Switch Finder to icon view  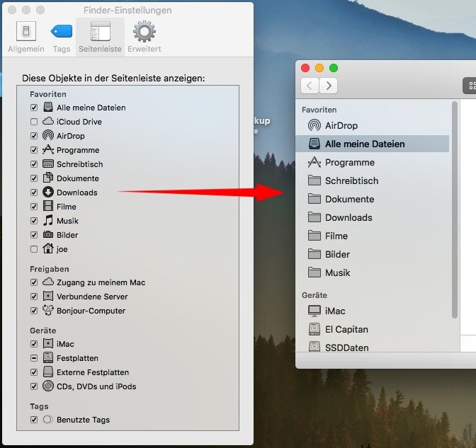470,86
